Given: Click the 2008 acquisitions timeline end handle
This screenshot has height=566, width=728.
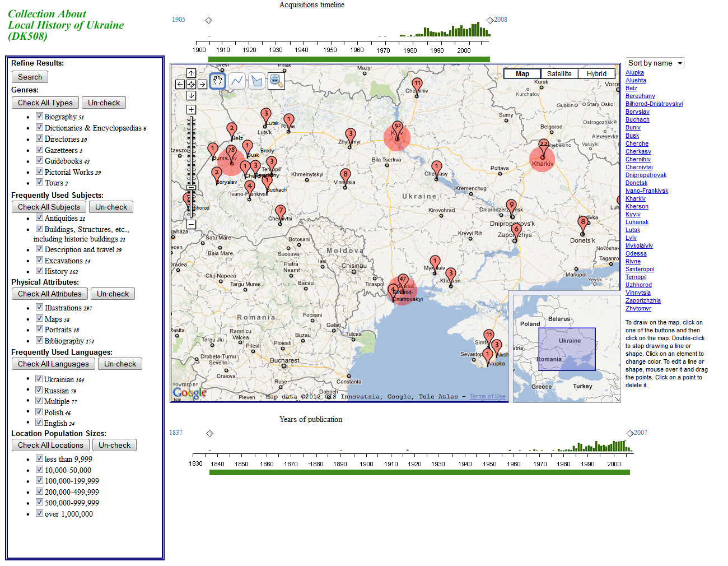Looking at the screenshot, I should pos(490,20).
